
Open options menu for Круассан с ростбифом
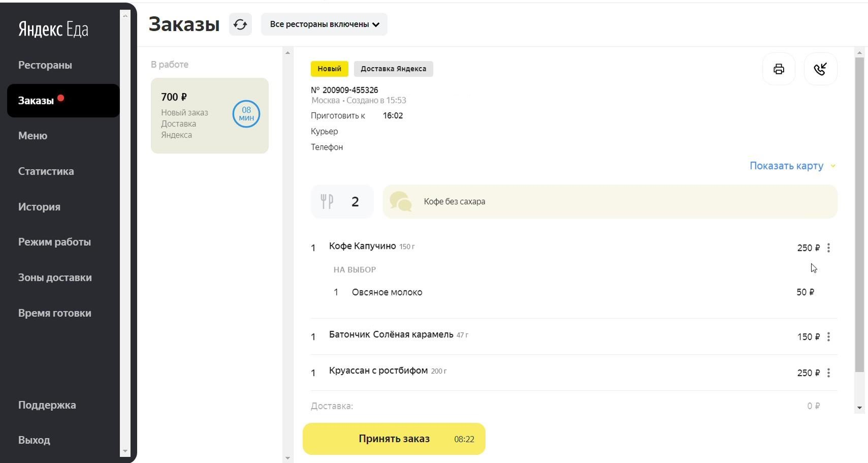click(828, 373)
